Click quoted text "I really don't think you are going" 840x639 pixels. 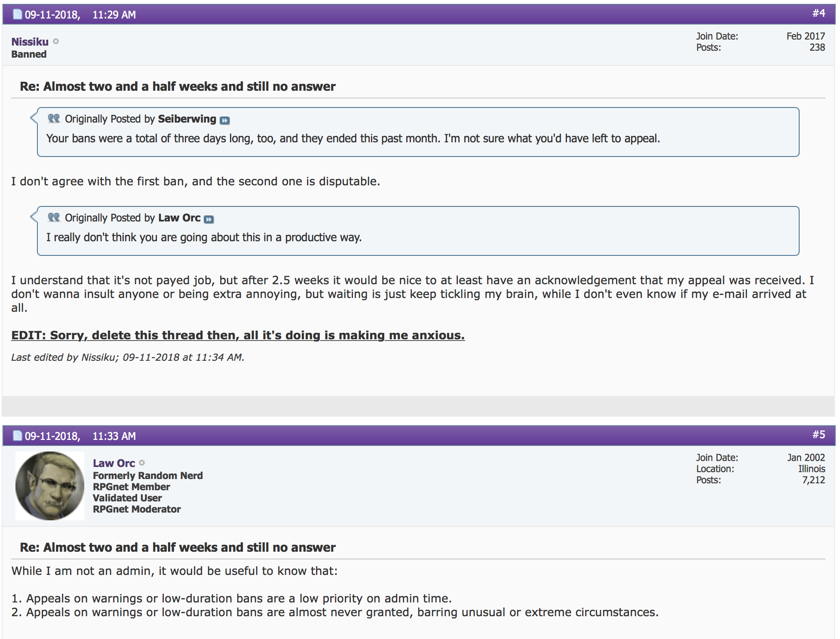click(204, 237)
